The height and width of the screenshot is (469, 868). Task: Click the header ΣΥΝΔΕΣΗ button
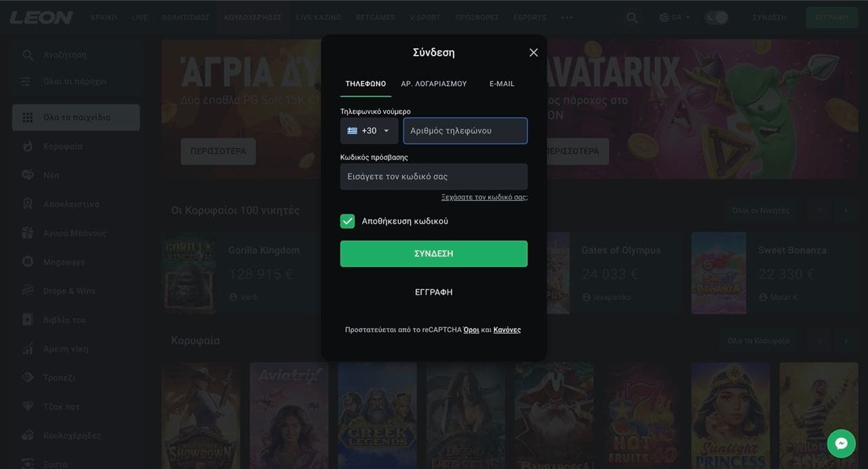coord(770,18)
